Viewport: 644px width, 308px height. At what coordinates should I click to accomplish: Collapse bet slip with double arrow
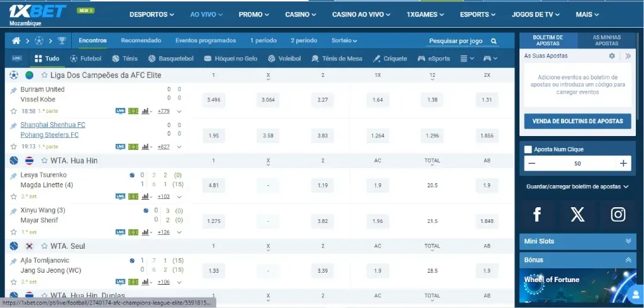point(628,55)
